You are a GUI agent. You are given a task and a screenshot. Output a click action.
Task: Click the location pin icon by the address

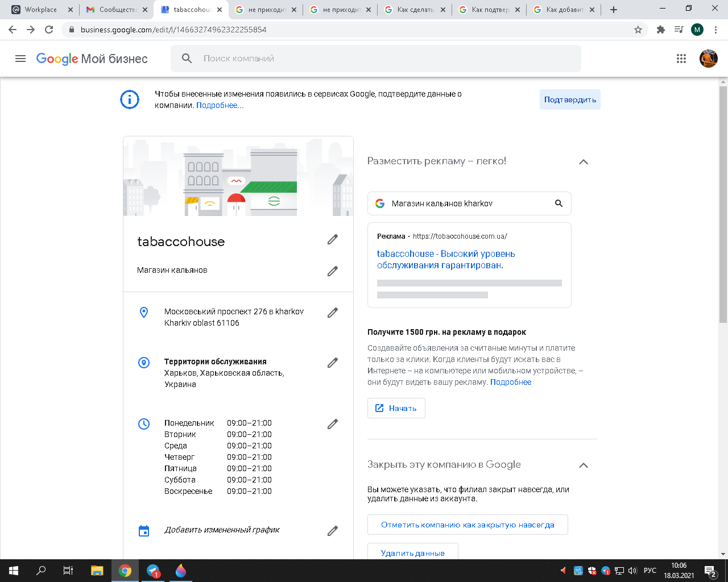(144, 312)
